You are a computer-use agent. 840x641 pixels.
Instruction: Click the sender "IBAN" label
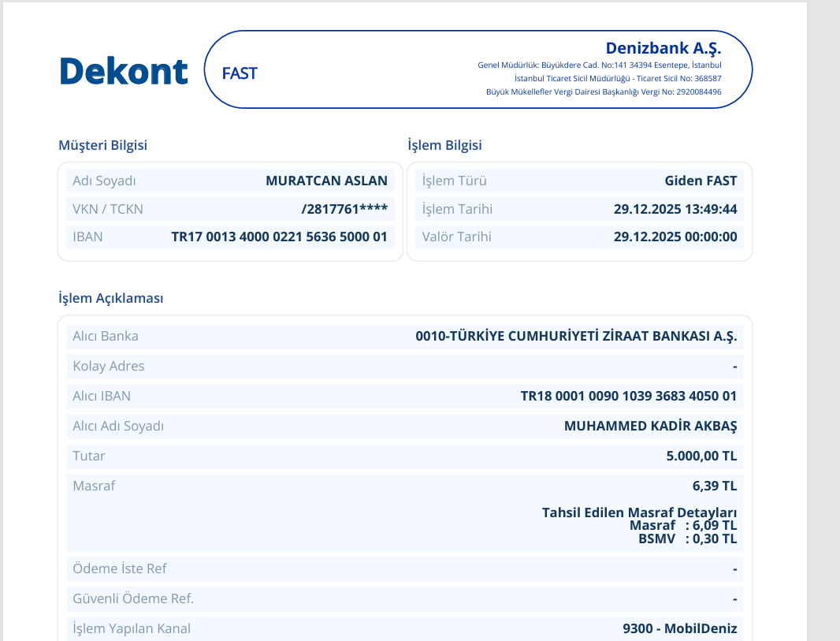tap(87, 237)
